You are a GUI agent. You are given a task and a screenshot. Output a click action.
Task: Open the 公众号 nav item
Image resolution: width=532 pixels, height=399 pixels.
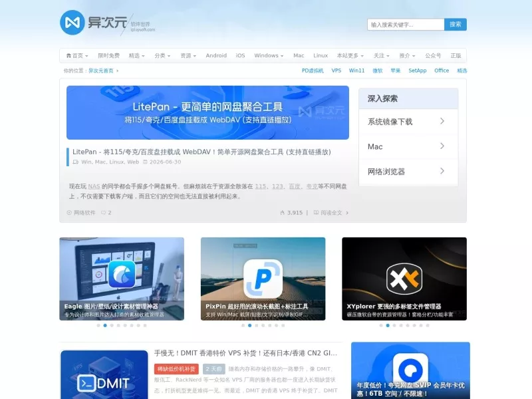tap(433, 56)
